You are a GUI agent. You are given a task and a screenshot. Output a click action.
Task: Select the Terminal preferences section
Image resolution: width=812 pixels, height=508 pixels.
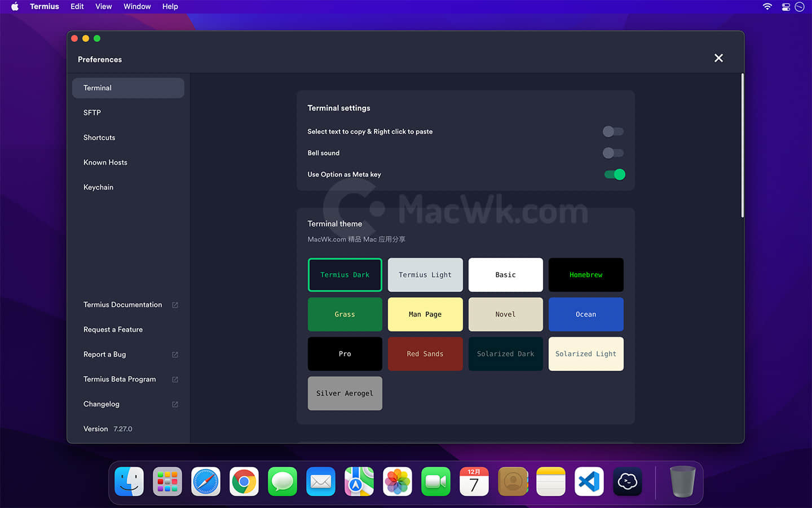128,88
